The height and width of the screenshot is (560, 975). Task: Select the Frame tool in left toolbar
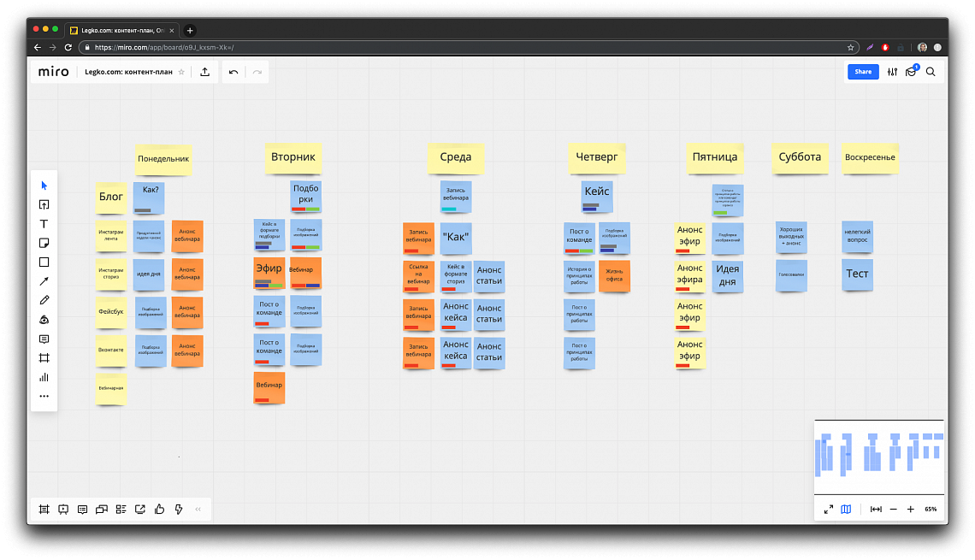44,358
